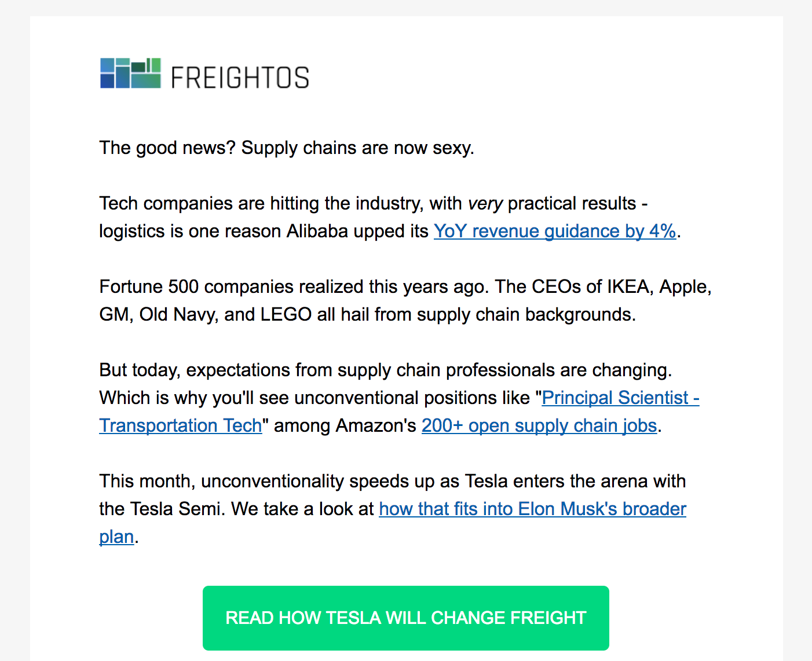Open the YoY revenue guidance by 4% link

[x=555, y=231]
